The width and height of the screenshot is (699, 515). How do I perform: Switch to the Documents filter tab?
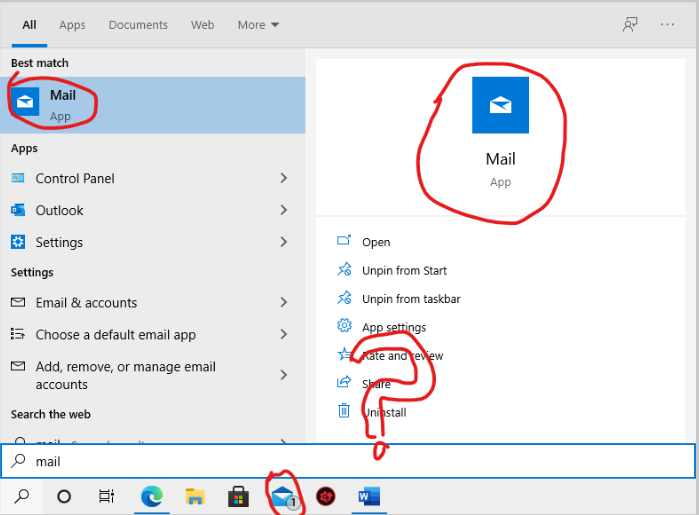click(x=138, y=25)
